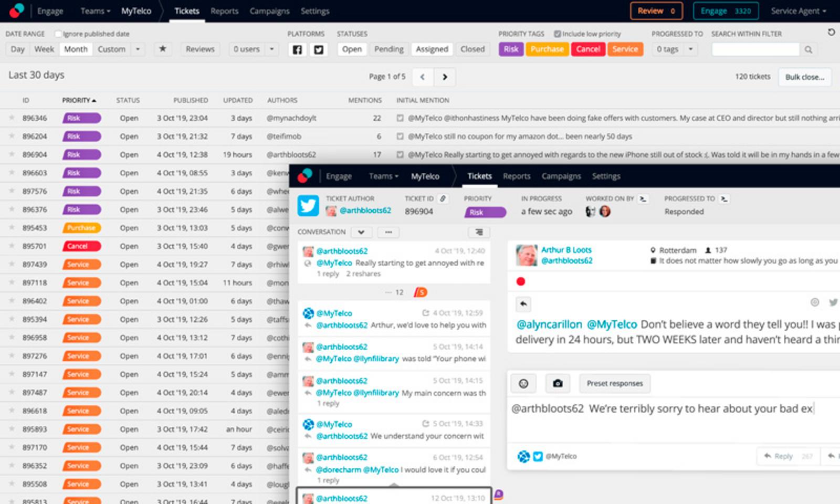
Task: Attach a photo with the camera icon
Action: [x=558, y=383]
